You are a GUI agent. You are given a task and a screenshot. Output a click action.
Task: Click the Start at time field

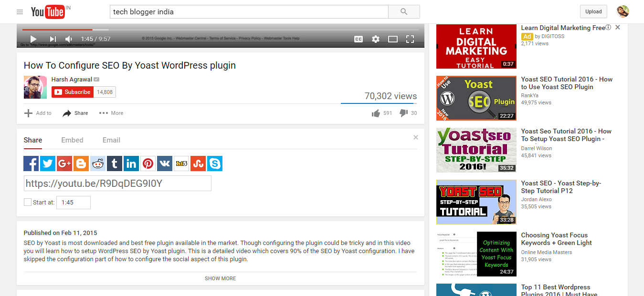(74, 203)
